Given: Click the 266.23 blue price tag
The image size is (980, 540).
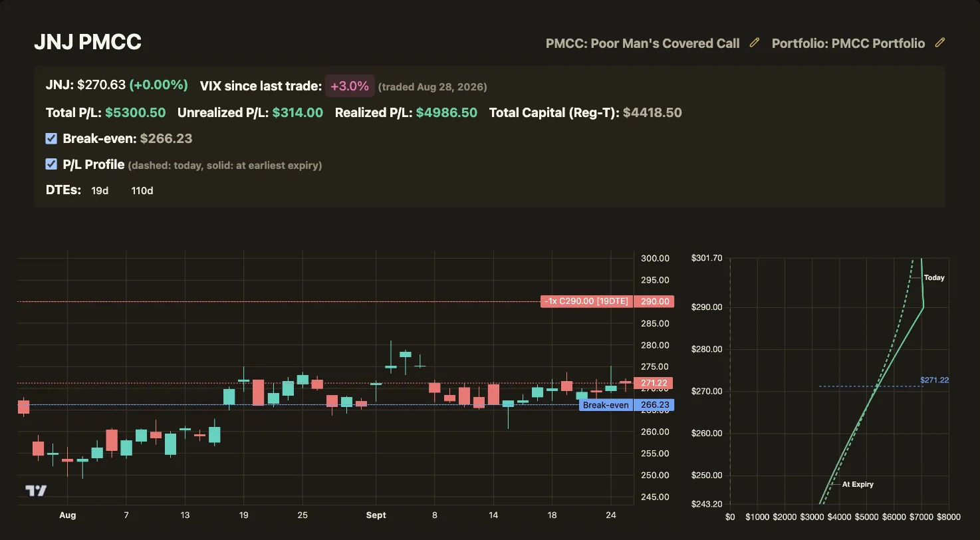Looking at the screenshot, I should pyautogui.click(x=654, y=405).
